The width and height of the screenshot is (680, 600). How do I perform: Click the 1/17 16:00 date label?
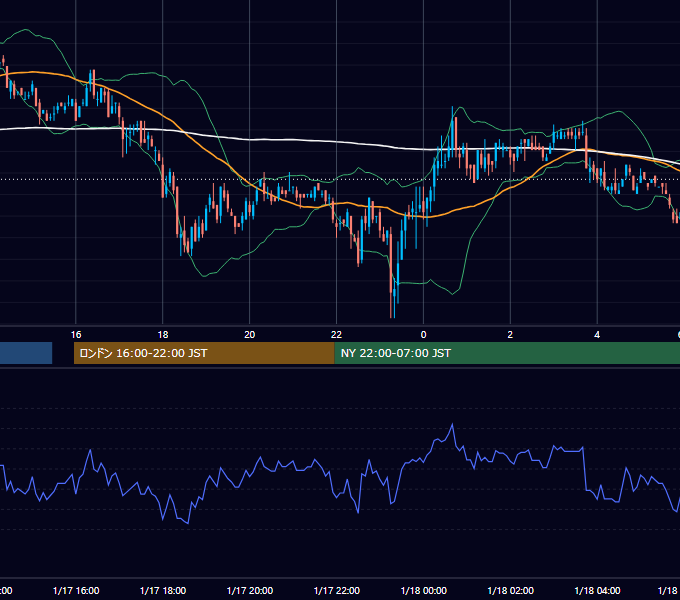76,590
